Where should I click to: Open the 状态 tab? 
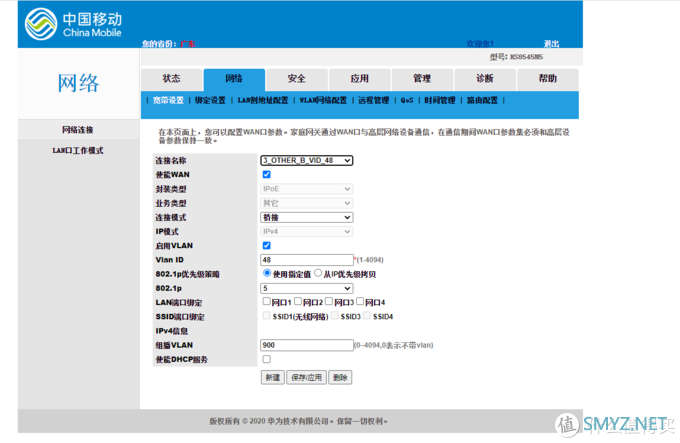pos(172,79)
